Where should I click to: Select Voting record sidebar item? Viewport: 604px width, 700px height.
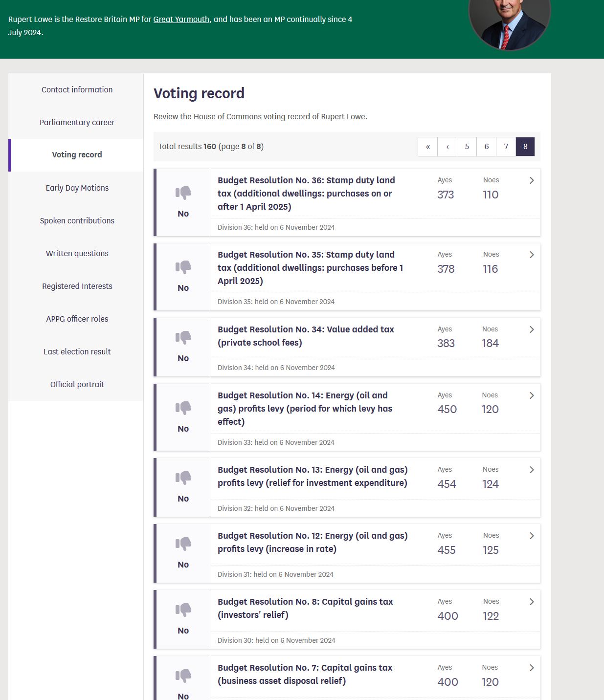77,155
